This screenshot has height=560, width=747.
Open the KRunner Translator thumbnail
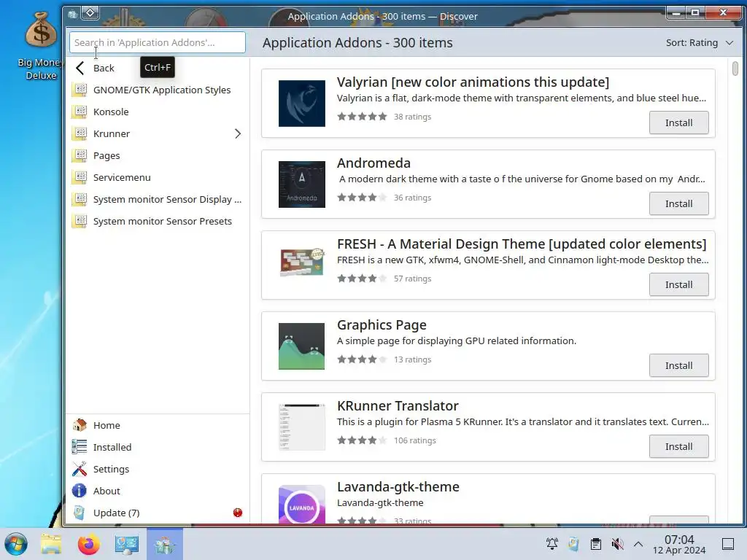(x=301, y=427)
